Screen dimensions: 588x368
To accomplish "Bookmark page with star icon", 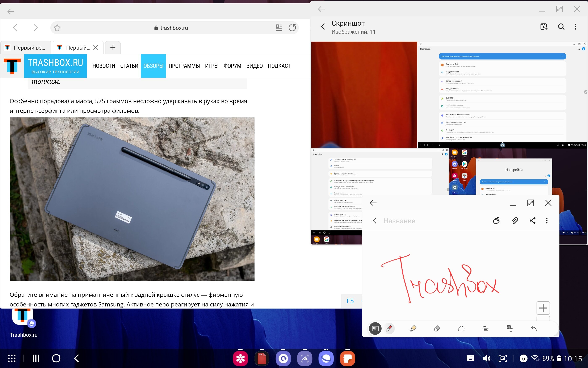I will (x=57, y=28).
